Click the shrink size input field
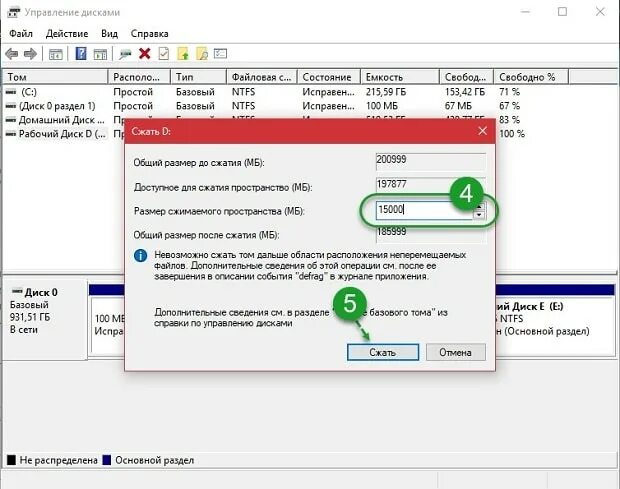Viewport: 620px width, 489px height. 424,210
